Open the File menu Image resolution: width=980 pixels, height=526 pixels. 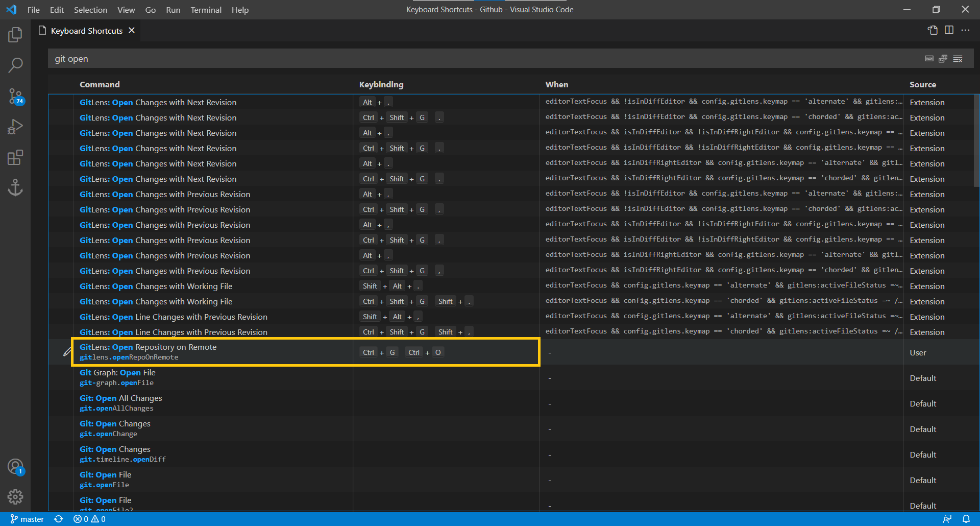tap(34, 10)
